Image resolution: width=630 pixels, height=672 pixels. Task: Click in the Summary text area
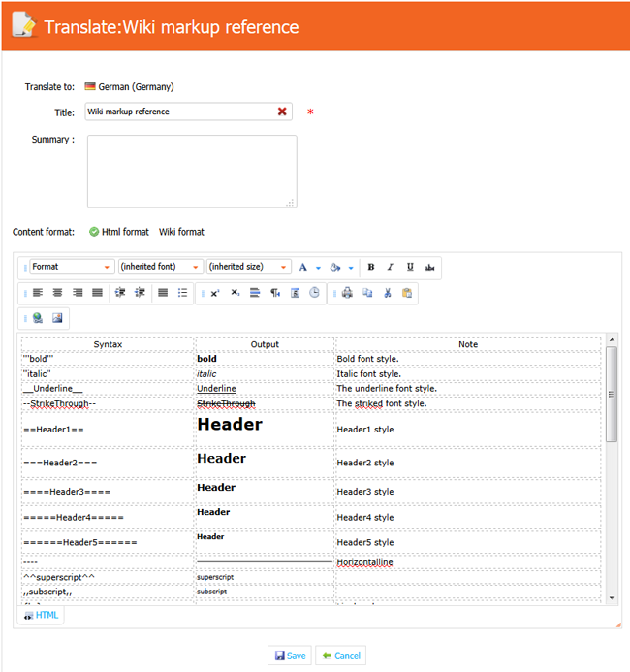(192, 172)
